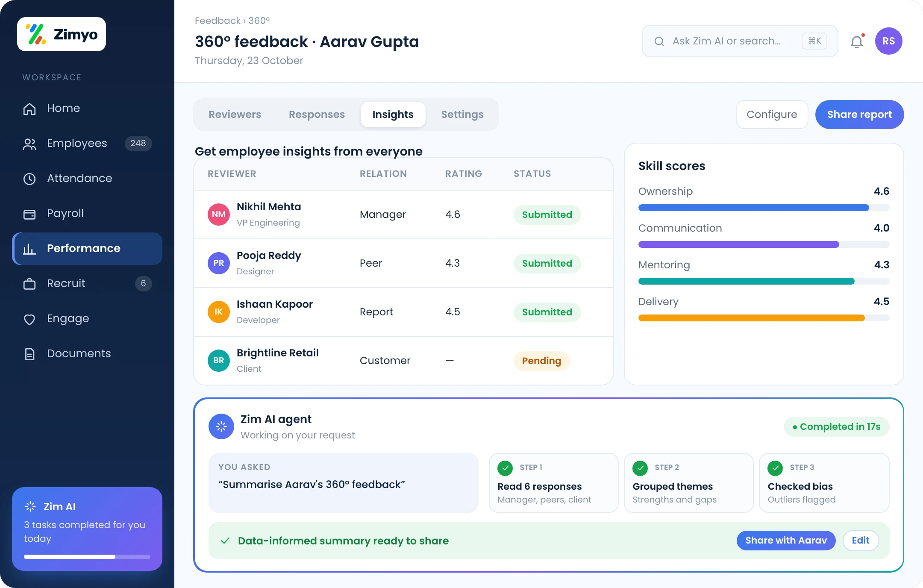Click the Zim AI agent sparkle icon

coord(221,426)
